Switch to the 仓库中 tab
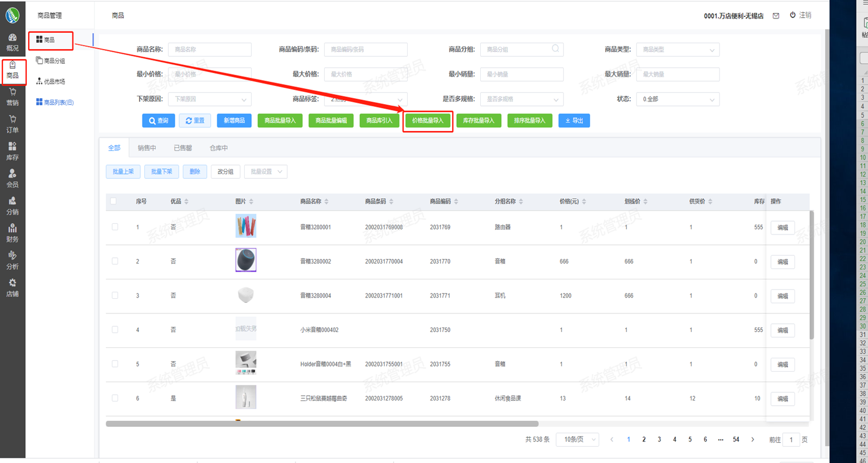Screen dimensions: 868x463 tap(218, 148)
